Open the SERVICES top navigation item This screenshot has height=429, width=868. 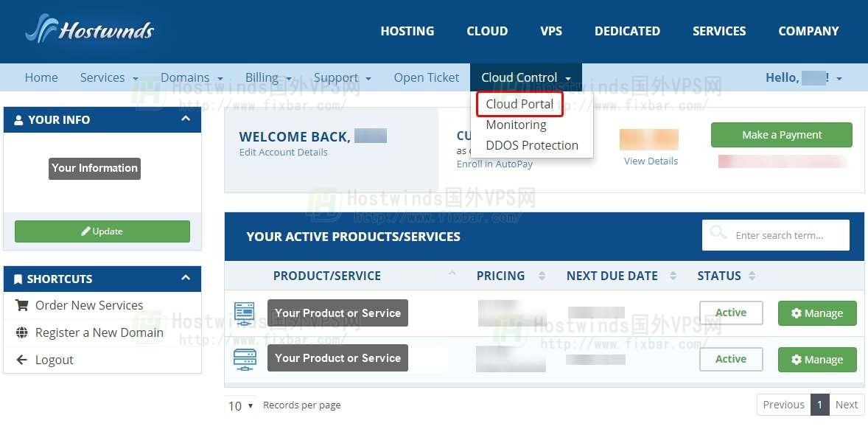(x=719, y=31)
